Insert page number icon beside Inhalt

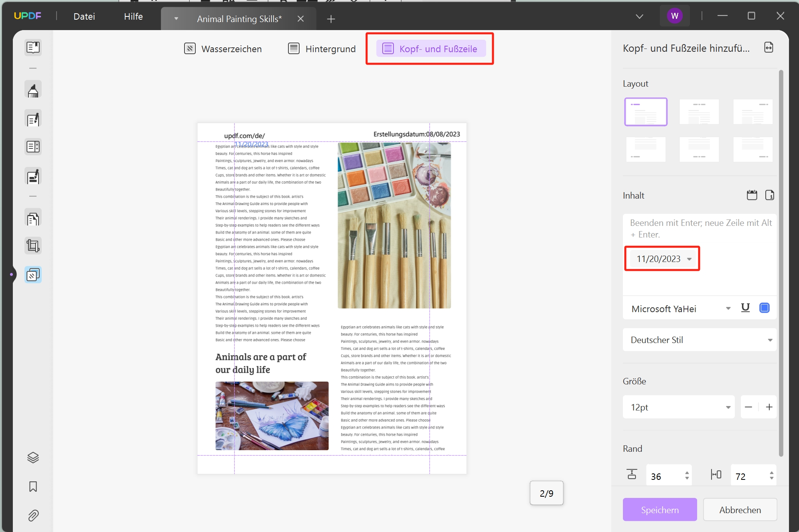click(x=769, y=195)
